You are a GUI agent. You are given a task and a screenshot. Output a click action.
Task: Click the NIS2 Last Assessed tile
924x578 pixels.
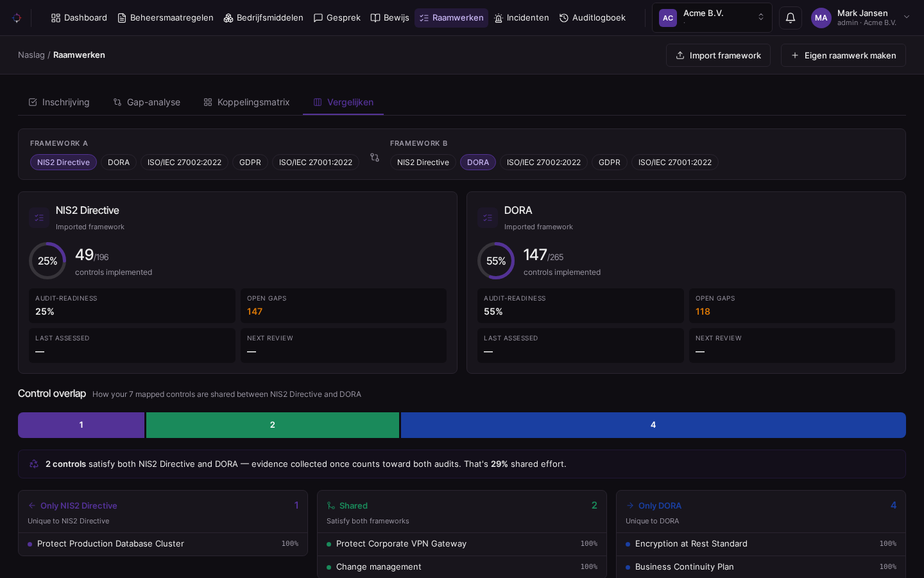coord(132,346)
